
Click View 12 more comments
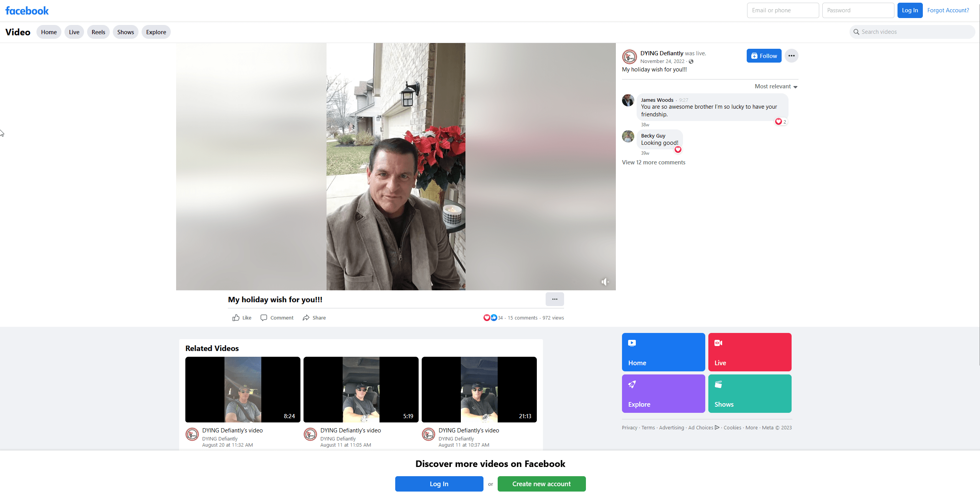(x=653, y=162)
